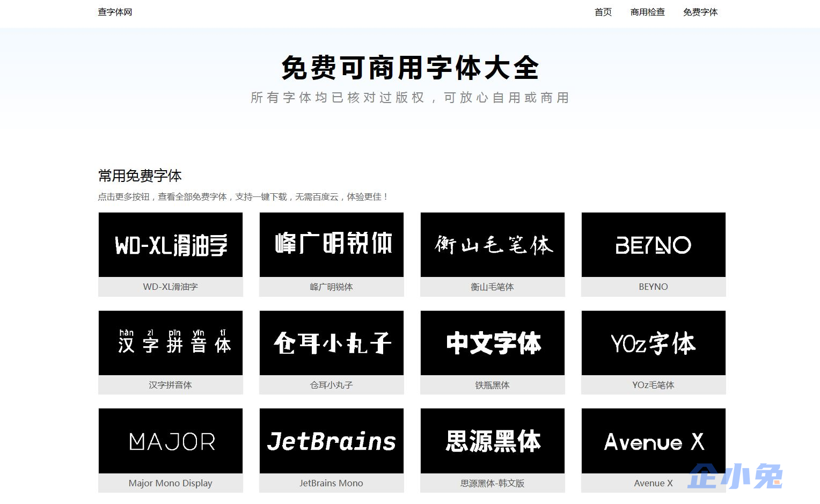This screenshot has height=504, width=820.
Task: Click the JetBrains Mono name label
Action: coord(331,483)
